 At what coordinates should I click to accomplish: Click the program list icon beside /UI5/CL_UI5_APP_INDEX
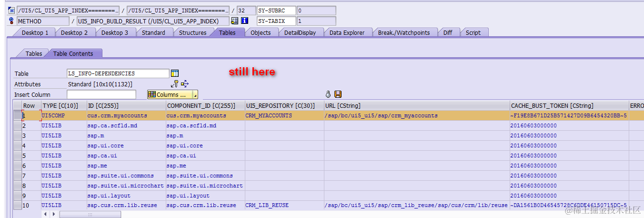point(11,10)
